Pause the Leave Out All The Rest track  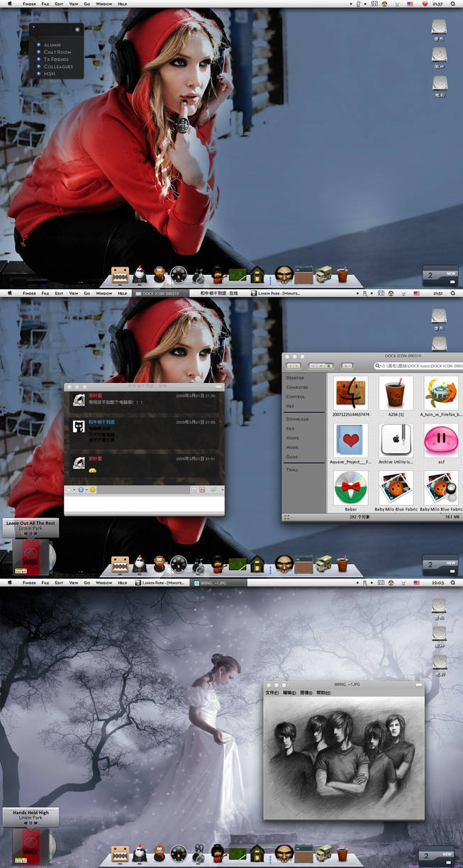coord(30,534)
